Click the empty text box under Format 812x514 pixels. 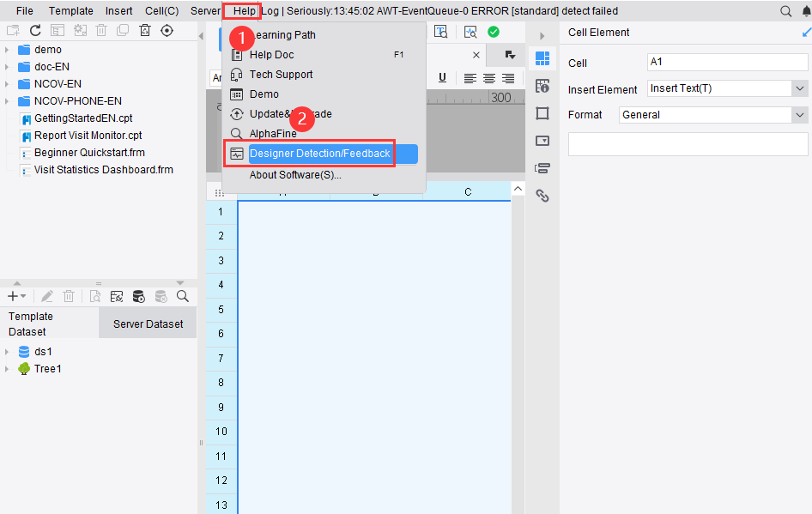[688, 144]
